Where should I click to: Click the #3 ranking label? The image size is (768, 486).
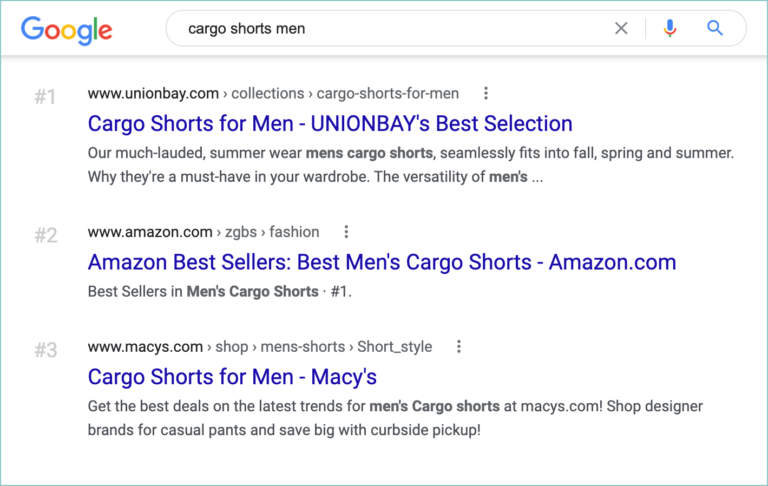(x=46, y=350)
